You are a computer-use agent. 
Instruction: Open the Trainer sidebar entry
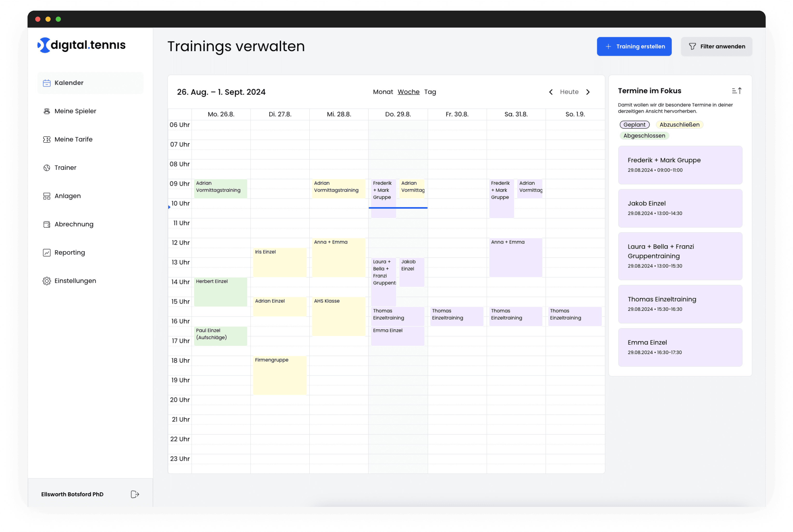(90, 168)
